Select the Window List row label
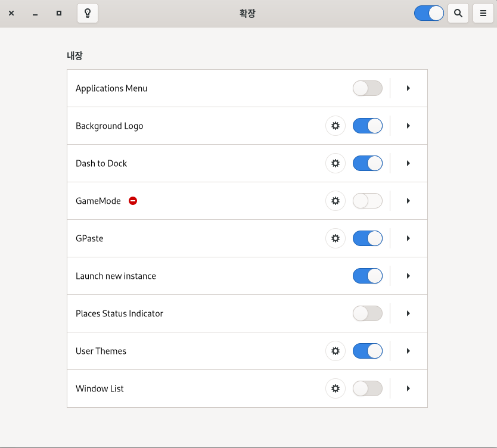 (x=100, y=388)
